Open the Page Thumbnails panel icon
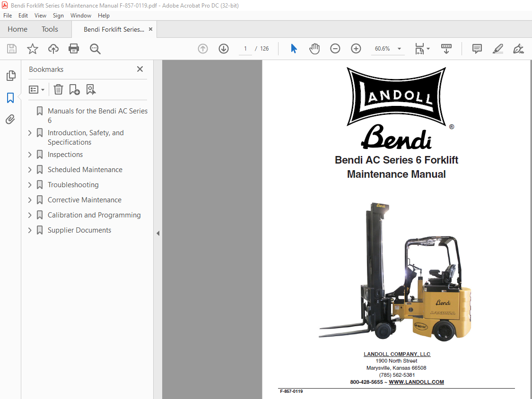Screen dimensions: 532x399 click(x=11, y=75)
